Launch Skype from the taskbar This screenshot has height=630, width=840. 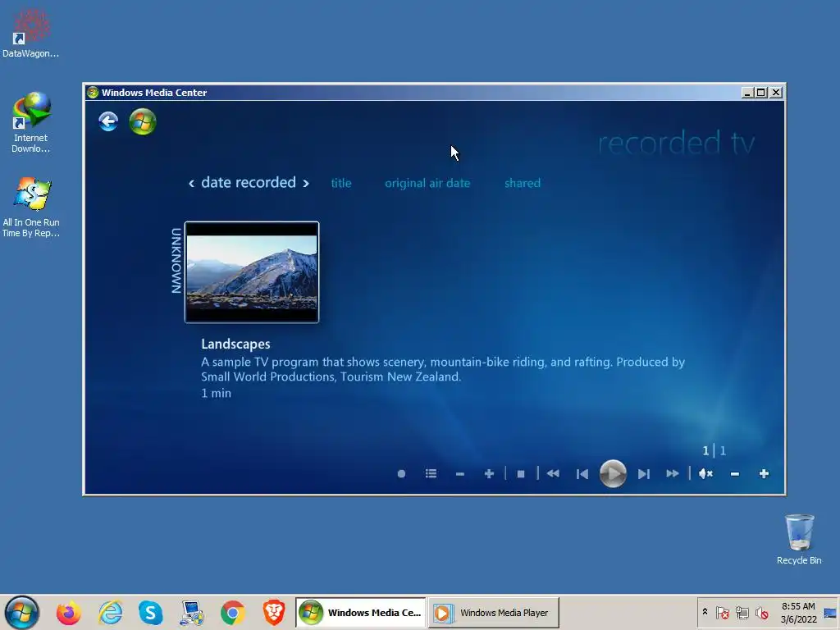click(151, 613)
